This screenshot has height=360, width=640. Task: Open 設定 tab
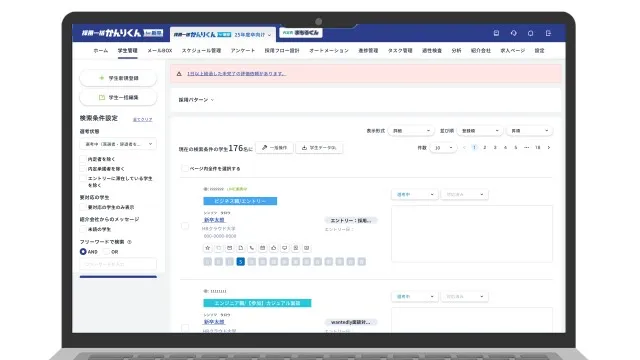[x=539, y=51]
